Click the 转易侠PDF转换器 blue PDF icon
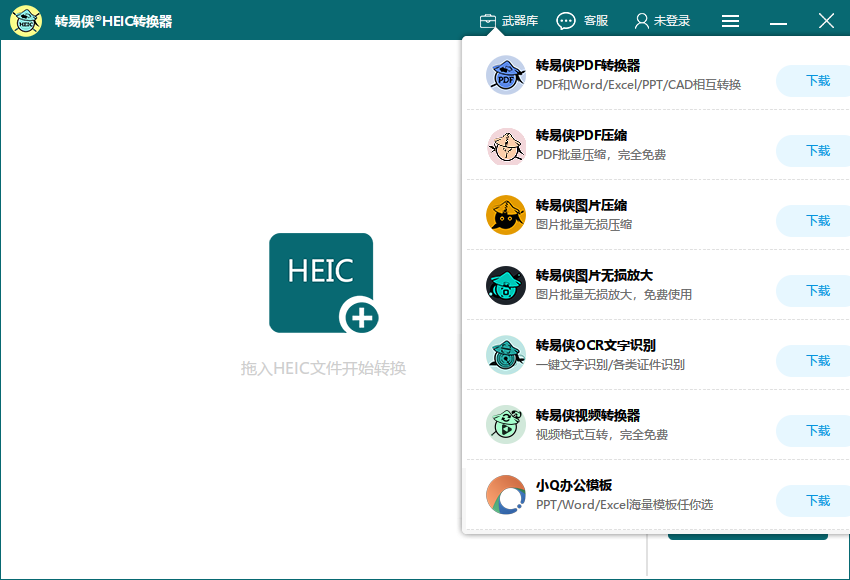850x580 pixels. coord(506,74)
